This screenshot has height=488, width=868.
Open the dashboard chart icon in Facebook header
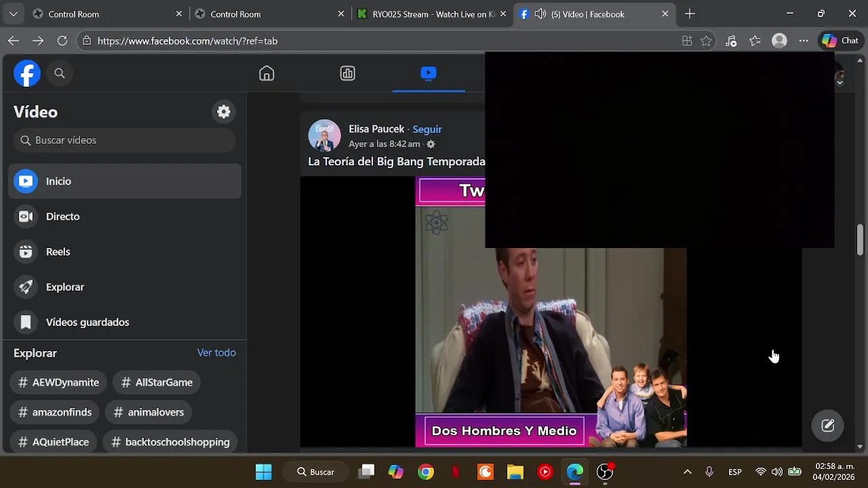pyautogui.click(x=347, y=73)
